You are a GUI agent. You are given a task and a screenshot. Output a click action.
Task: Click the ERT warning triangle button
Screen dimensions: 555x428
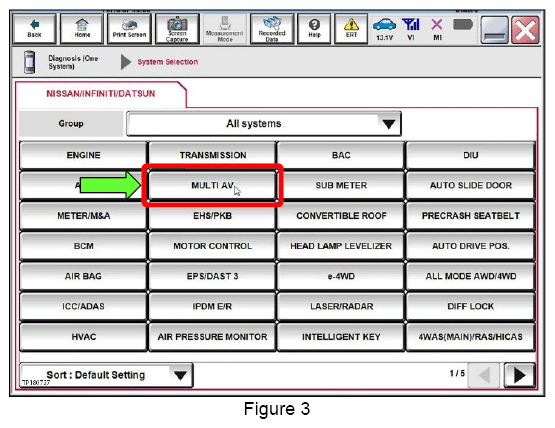point(351,29)
